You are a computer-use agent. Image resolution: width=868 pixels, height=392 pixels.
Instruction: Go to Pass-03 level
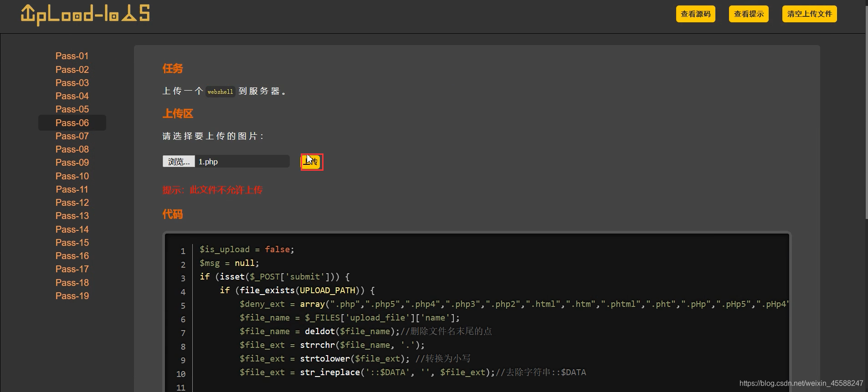coord(72,83)
